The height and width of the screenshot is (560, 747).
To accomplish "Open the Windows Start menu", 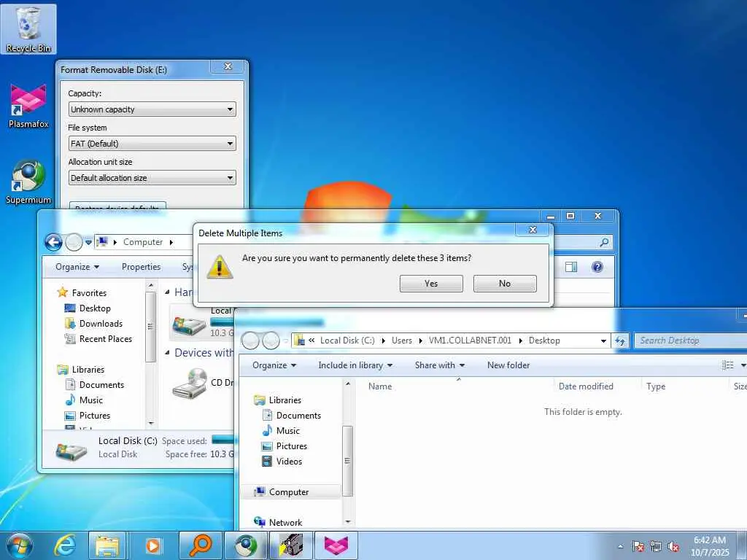I will click(x=20, y=545).
